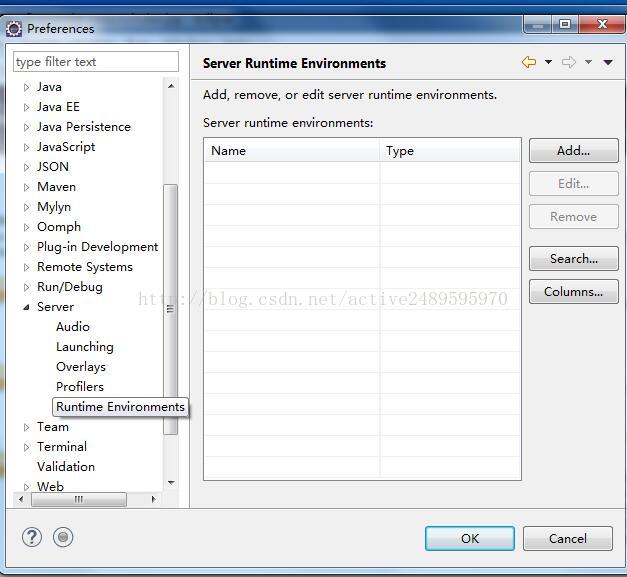The image size is (627, 577).
Task: Click the Help question mark icon
Action: [32, 537]
